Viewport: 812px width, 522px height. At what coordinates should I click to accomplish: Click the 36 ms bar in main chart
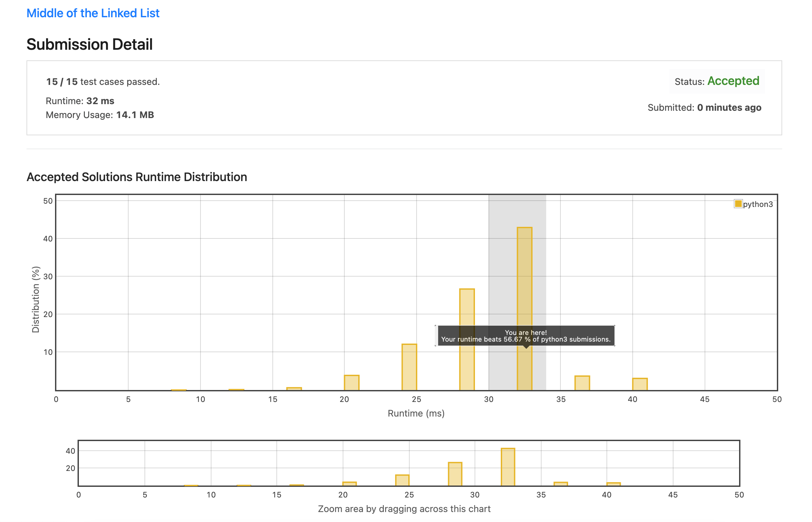click(582, 383)
